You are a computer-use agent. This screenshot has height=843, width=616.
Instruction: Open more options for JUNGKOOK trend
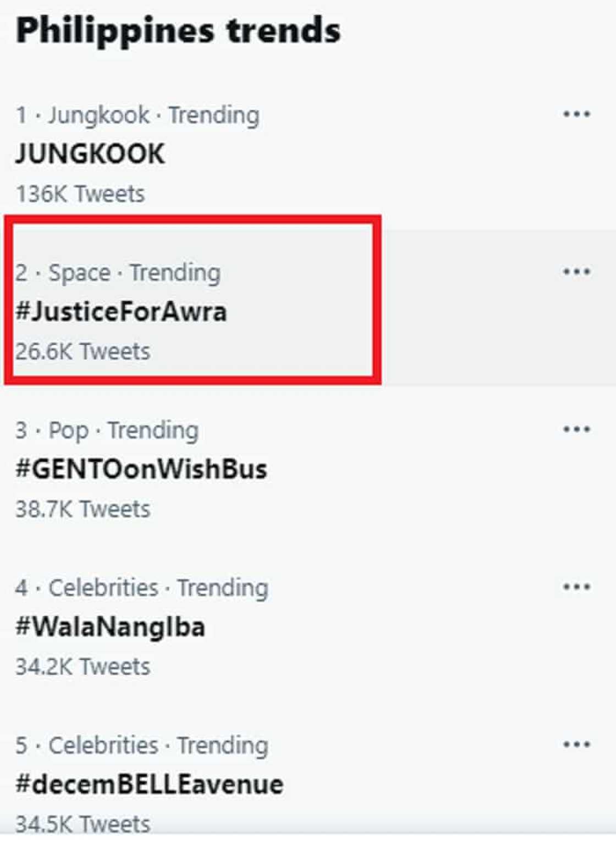pos(576,114)
